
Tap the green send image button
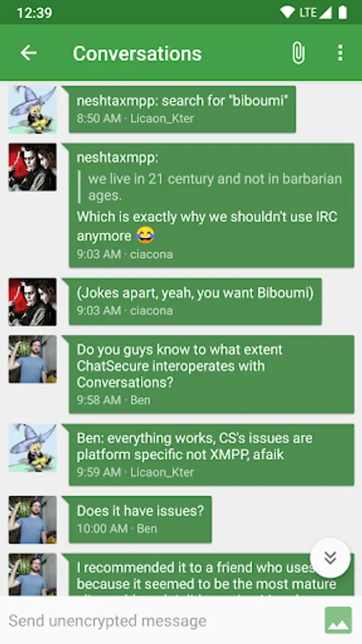click(x=338, y=620)
